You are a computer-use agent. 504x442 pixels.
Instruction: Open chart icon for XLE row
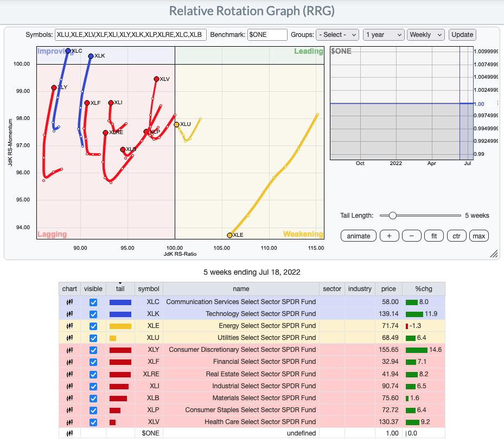[x=69, y=326]
